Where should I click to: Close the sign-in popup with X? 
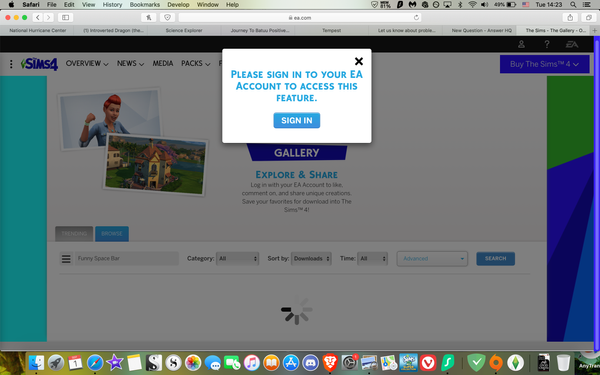(359, 61)
